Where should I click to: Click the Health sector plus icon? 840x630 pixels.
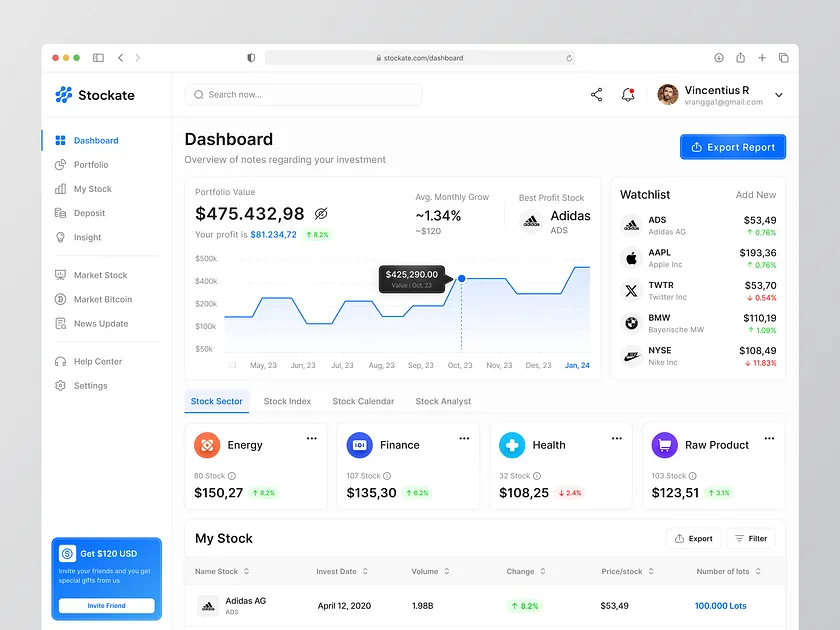[513, 444]
